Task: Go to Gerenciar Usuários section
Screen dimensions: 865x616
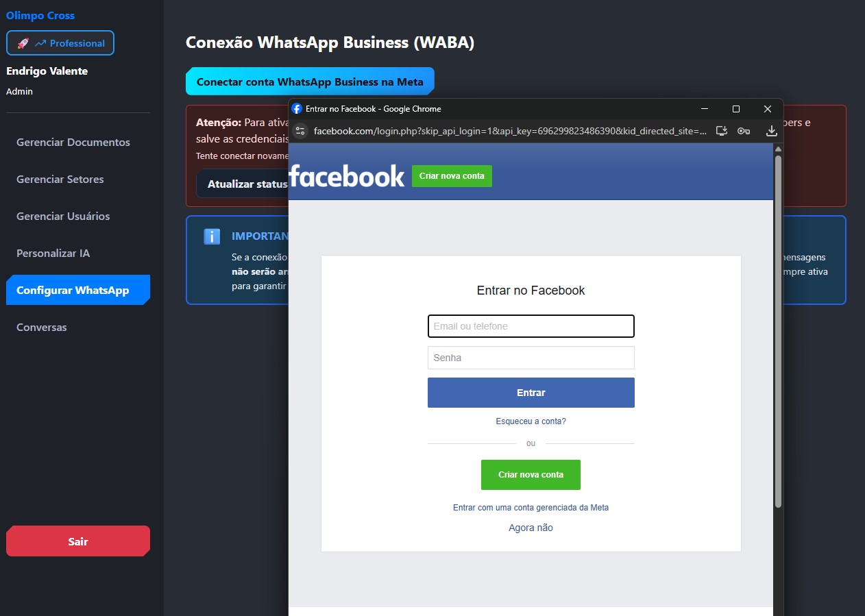Action: (63, 217)
